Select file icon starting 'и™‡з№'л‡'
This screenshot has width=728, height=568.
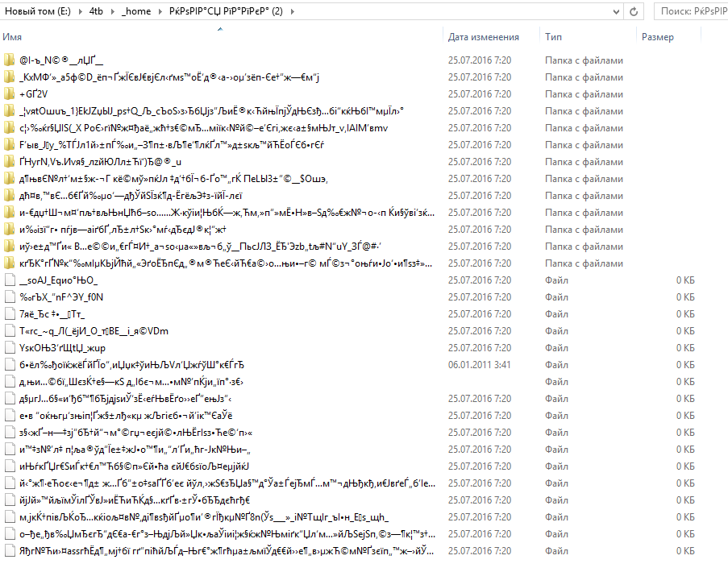point(10,450)
